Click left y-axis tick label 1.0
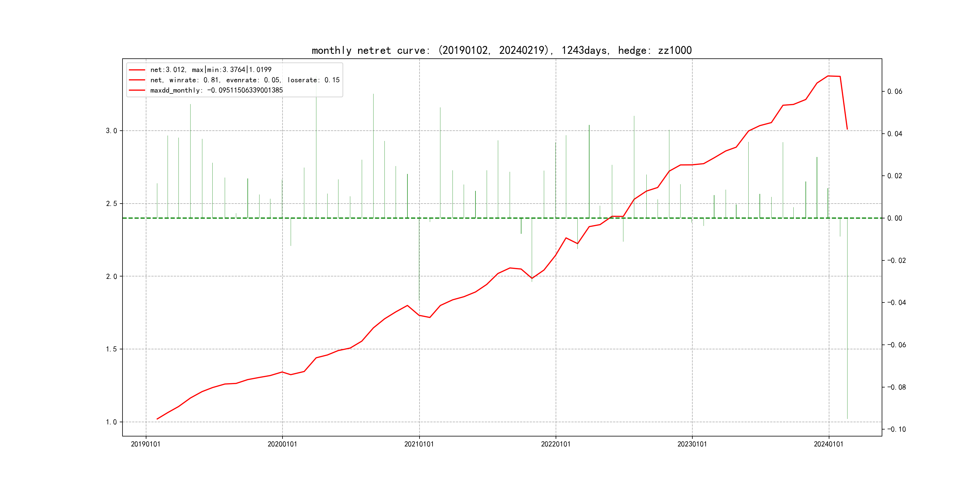The image size is (980, 490). tap(112, 422)
